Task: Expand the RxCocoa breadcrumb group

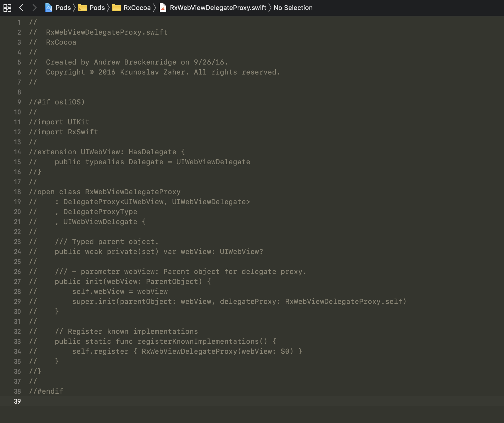Action: (137, 8)
